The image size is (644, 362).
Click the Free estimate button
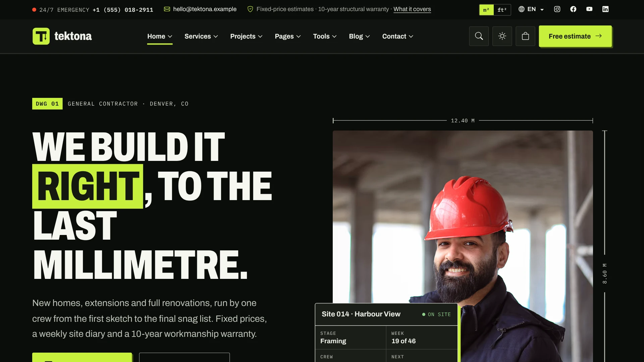[575, 36]
